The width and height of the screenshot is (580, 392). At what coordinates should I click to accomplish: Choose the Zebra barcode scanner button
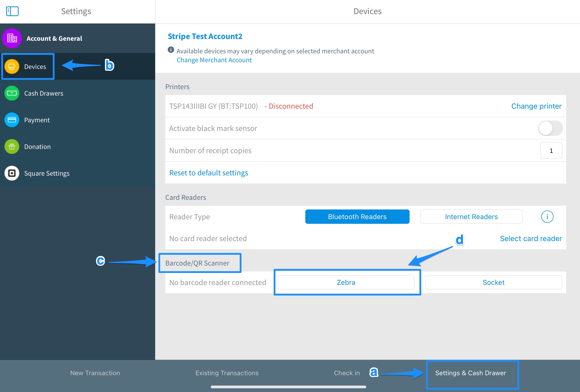click(346, 282)
